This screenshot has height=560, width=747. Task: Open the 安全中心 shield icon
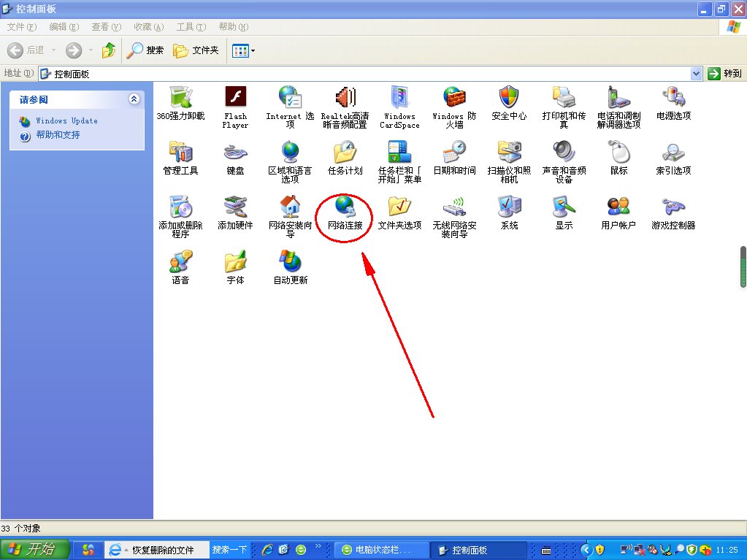[x=509, y=98]
